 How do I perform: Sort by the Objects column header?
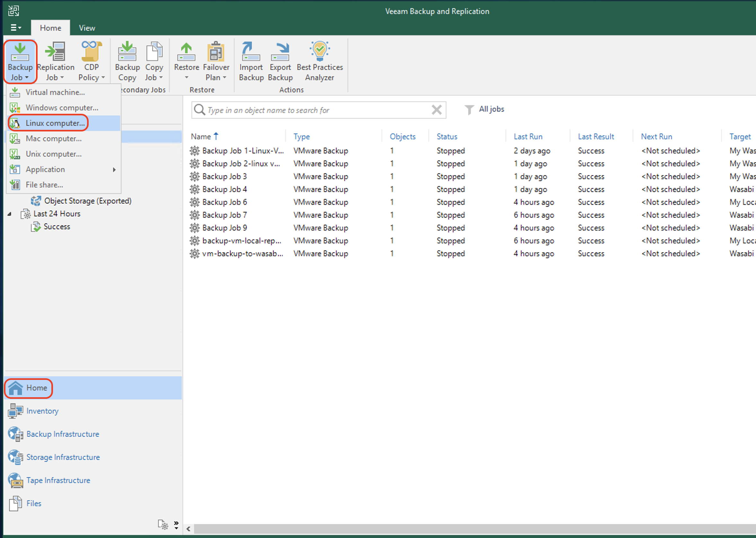pos(402,137)
